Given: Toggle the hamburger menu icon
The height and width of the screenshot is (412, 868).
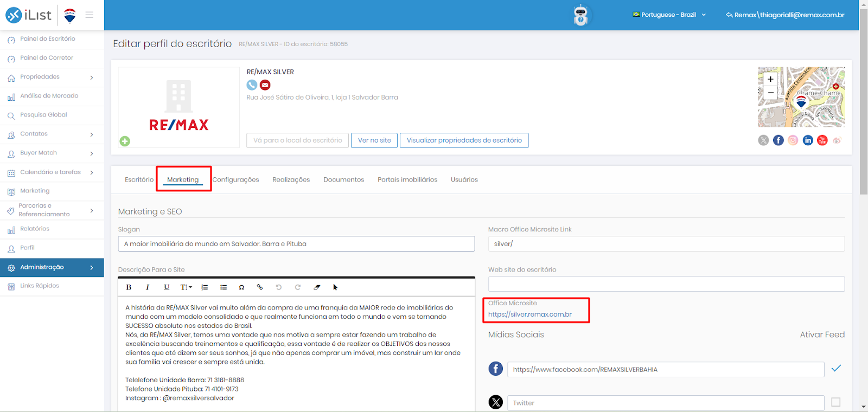Looking at the screenshot, I should click(90, 15).
